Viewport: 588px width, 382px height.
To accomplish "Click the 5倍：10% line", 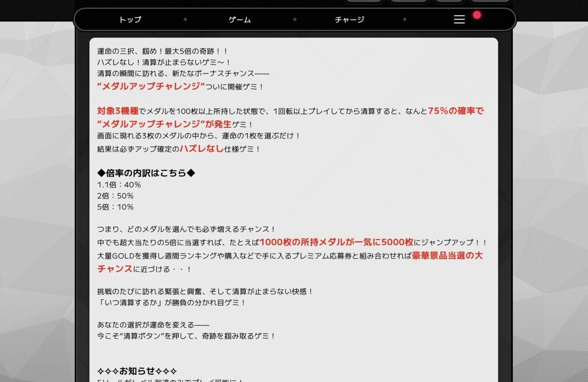I will point(115,207).
